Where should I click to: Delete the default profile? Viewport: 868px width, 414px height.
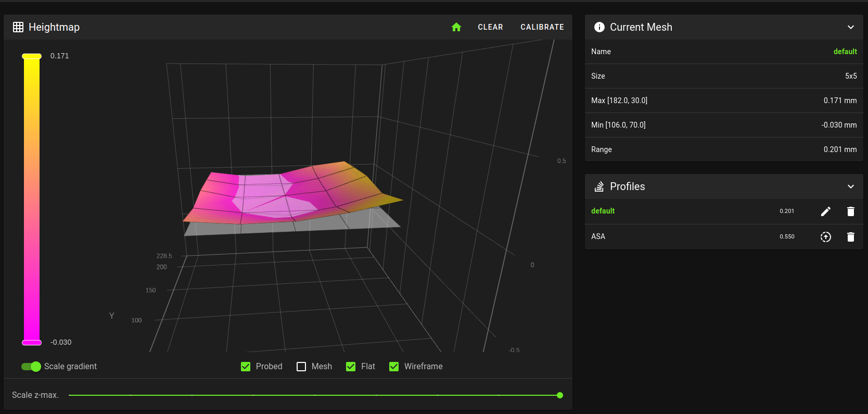point(851,211)
